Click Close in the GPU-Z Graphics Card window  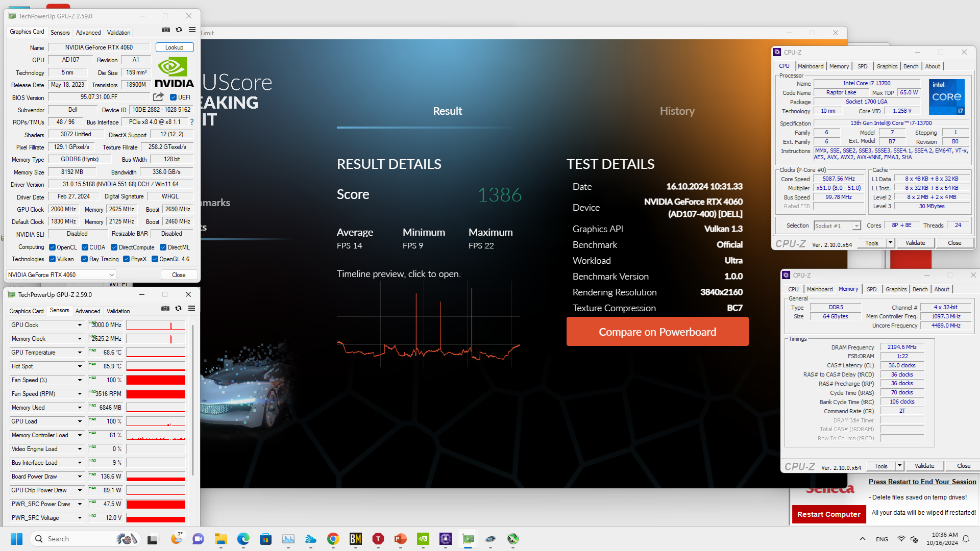click(x=179, y=274)
